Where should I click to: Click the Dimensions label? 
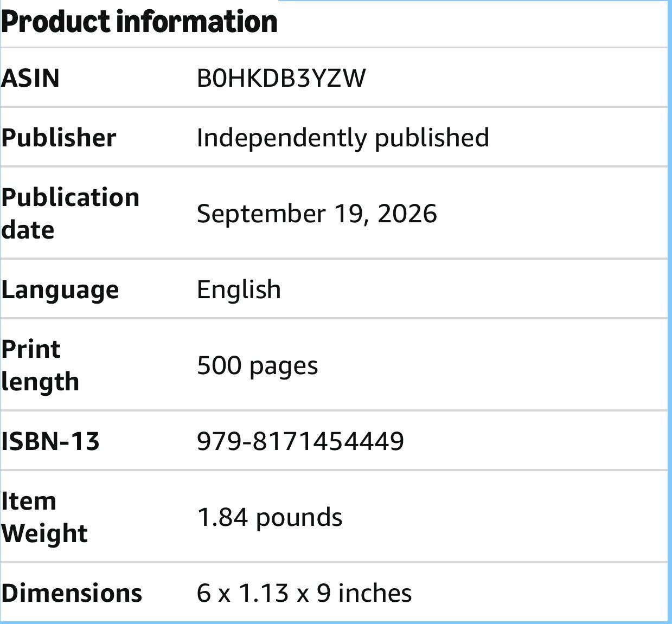pyautogui.click(x=72, y=593)
